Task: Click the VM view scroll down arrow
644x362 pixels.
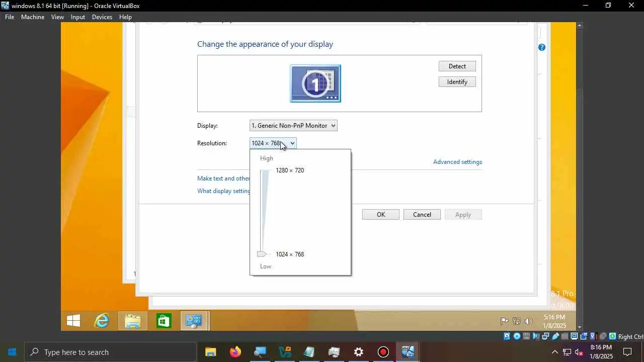Action: click(580, 327)
